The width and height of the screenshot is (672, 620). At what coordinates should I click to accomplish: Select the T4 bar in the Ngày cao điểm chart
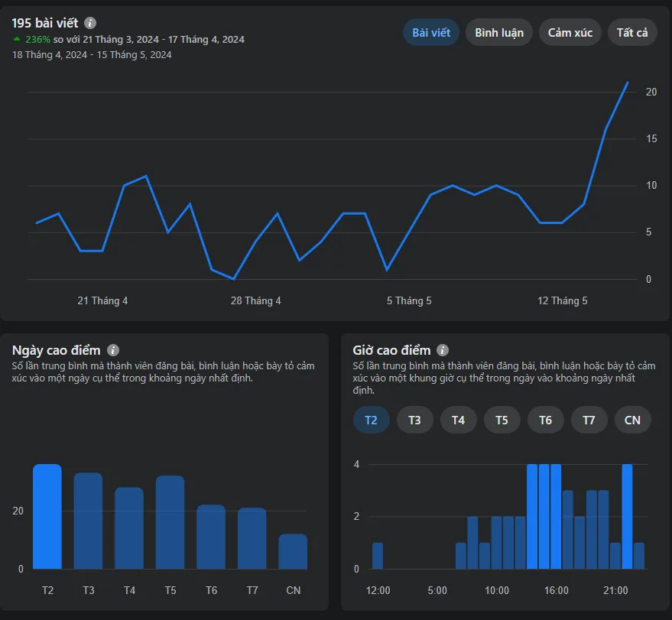[129, 528]
